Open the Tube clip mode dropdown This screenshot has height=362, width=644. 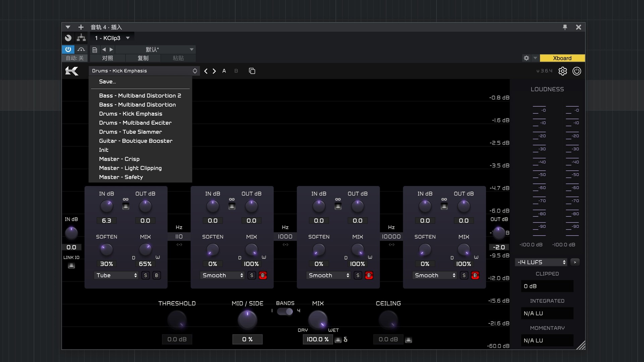point(116,276)
